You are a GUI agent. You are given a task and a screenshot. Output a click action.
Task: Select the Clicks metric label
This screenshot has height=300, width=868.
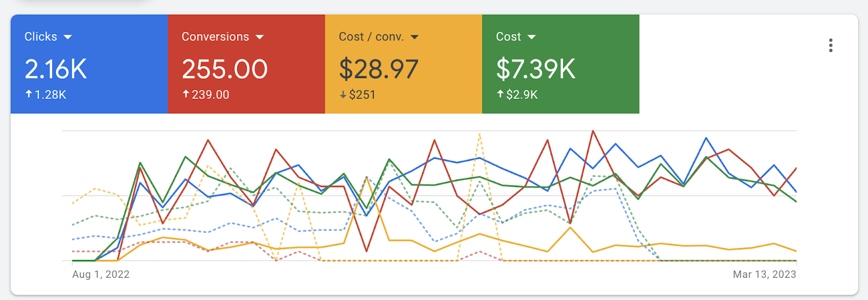coord(41,36)
